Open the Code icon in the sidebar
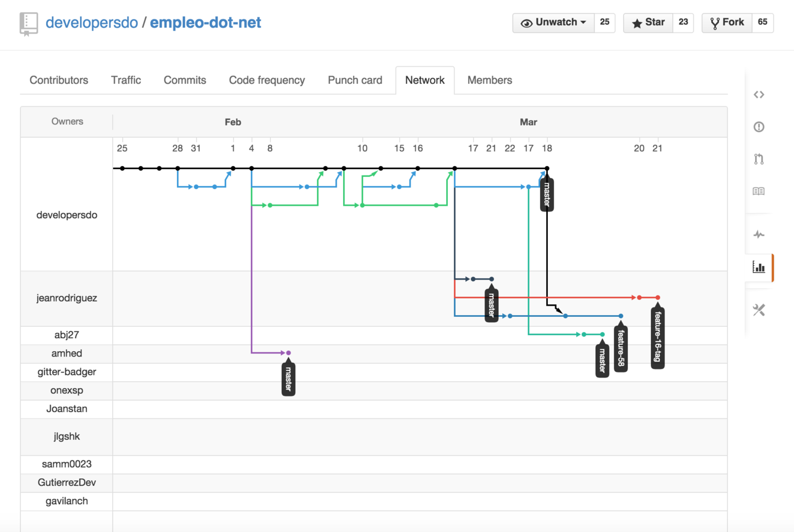The width and height of the screenshot is (794, 532). tap(759, 95)
